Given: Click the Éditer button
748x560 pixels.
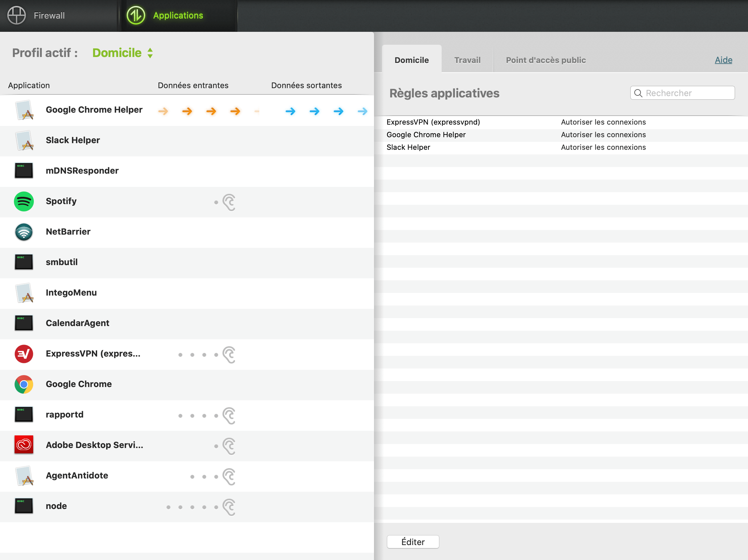Looking at the screenshot, I should (413, 542).
